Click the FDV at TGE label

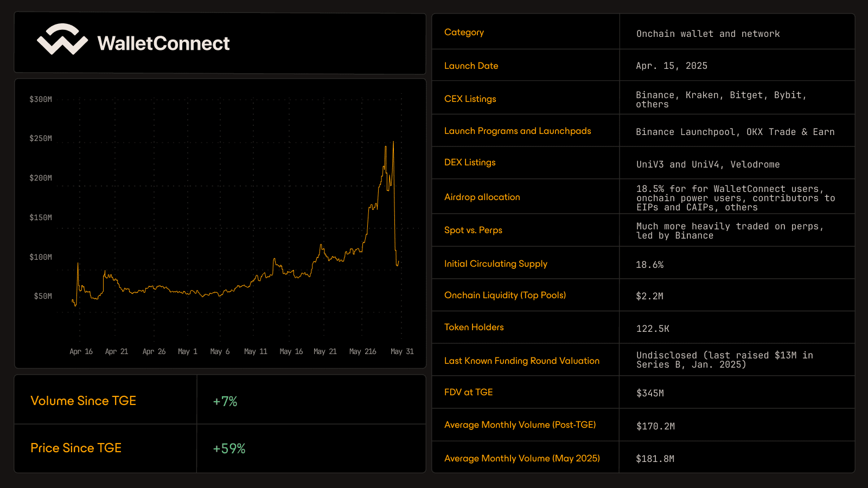click(x=469, y=392)
